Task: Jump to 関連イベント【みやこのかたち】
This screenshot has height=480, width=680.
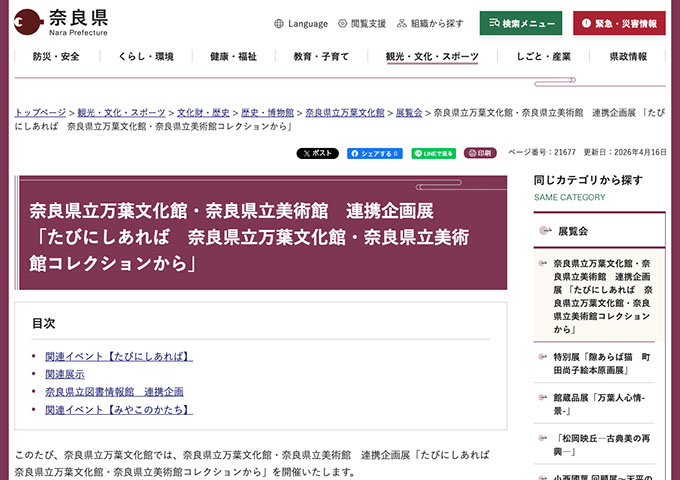Action: (x=119, y=410)
